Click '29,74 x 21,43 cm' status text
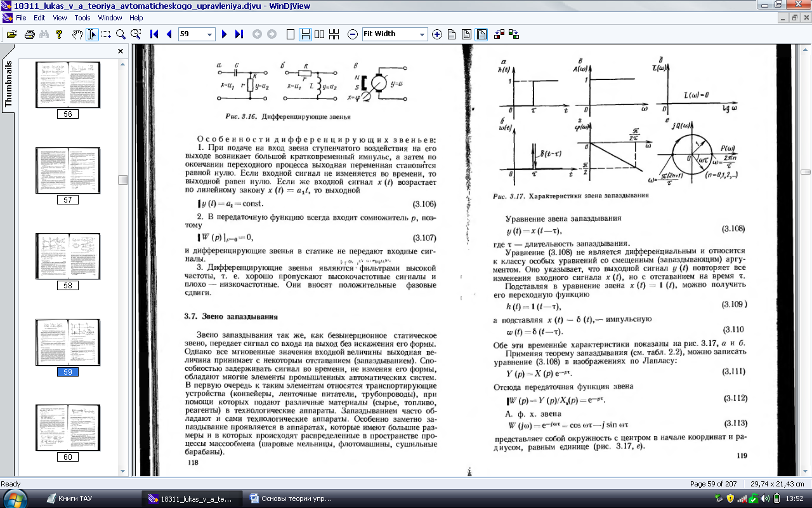The height and width of the screenshot is (508, 812). (778, 484)
